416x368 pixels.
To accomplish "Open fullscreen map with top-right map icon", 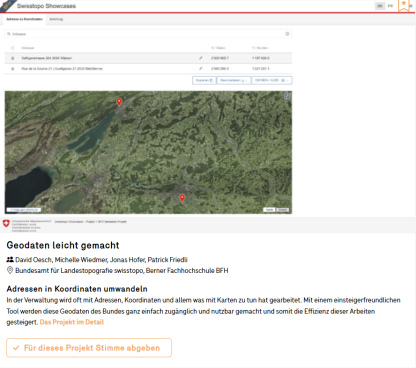I will click(x=287, y=96).
